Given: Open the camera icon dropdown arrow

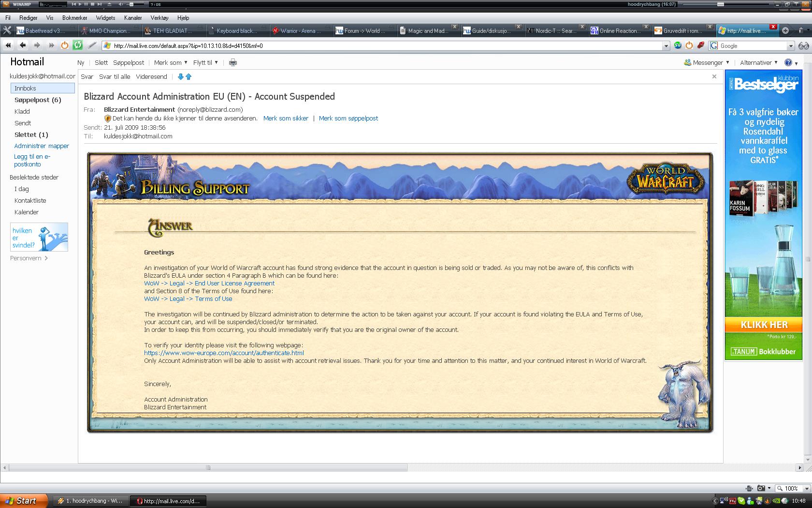Looking at the screenshot, I should (x=768, y=488).
